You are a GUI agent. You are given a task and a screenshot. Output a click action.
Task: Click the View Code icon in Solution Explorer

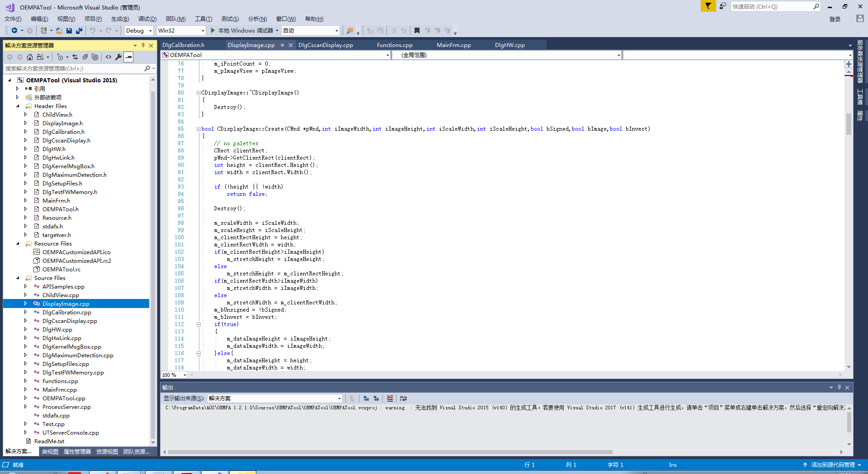coord(108,57)
